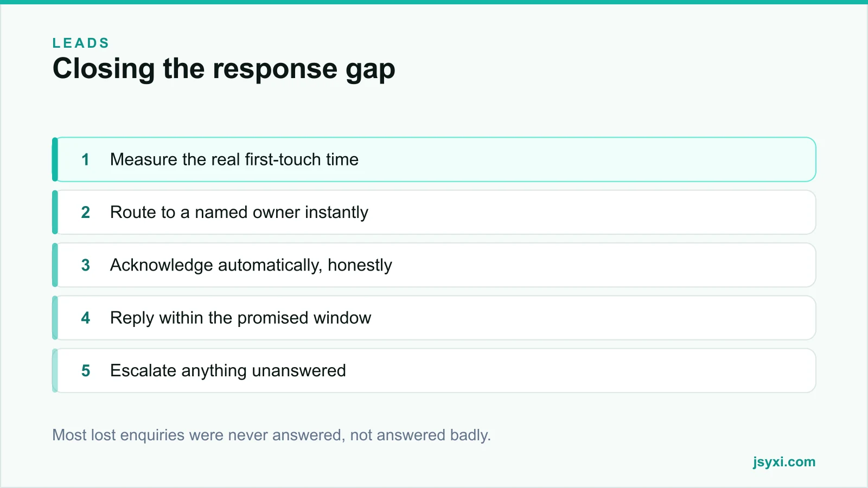Click the number 1 badge
The height and width of the screenshot is (488, 868).
click(x=85, y=159)
